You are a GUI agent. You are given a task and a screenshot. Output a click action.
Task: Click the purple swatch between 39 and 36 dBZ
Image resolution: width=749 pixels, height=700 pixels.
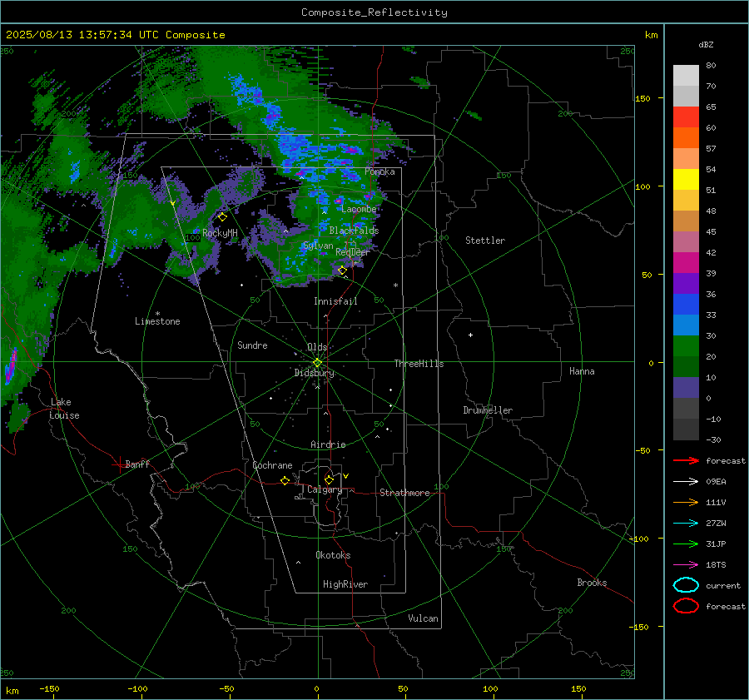pyautogui.click(x=686, y=283)
